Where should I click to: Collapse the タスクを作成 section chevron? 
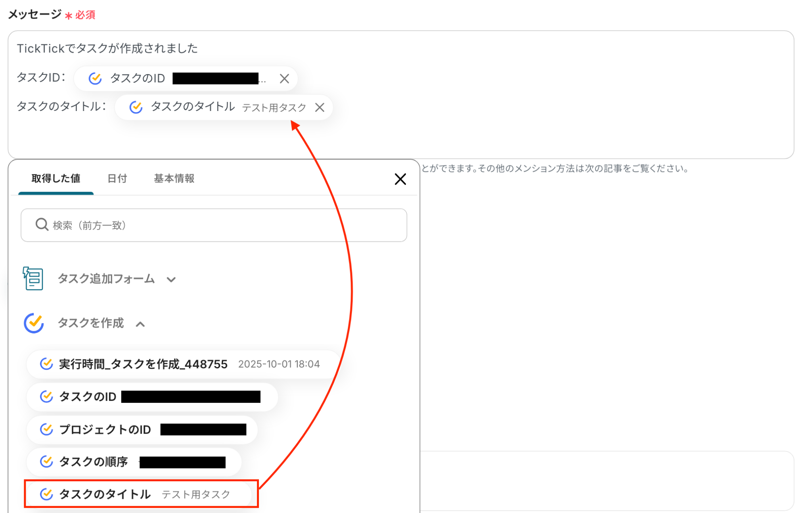pyautogui.click(x=140, y=324)
